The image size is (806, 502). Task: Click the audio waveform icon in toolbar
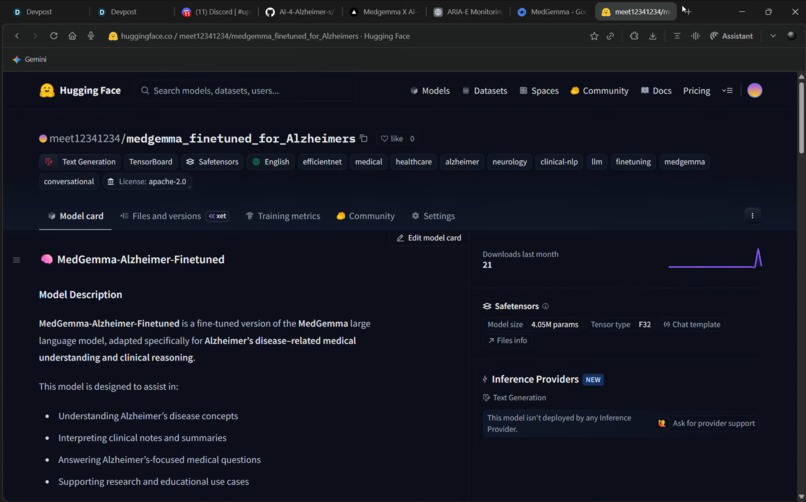click(x=695, y=36)
